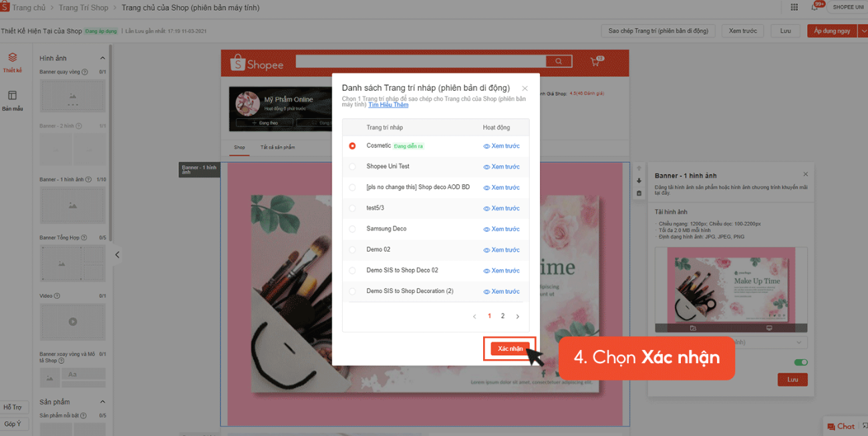This screenshot has width=868, height=436.
Task: Click the Xác nhận confirm button
Action: pos(510,349)
